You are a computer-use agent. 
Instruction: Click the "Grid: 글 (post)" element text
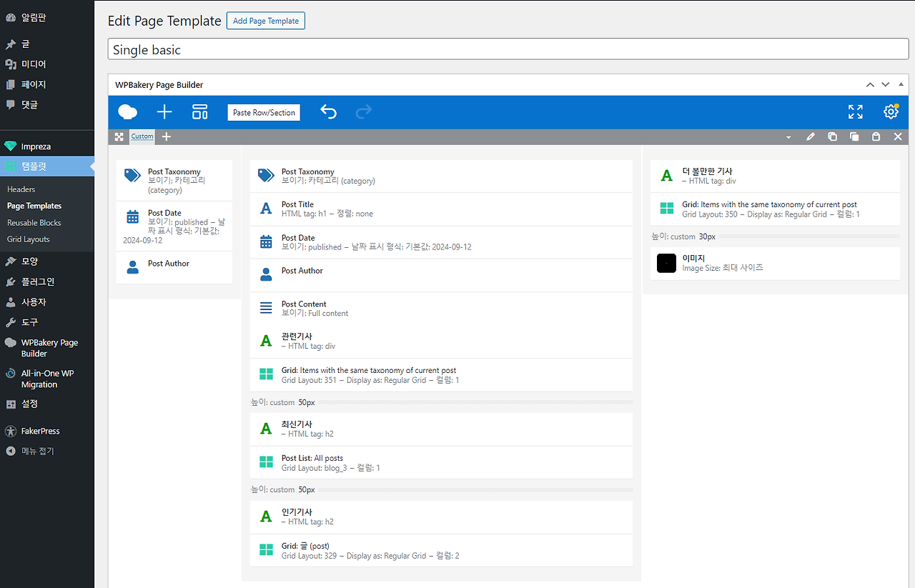[x=305, y=546]
